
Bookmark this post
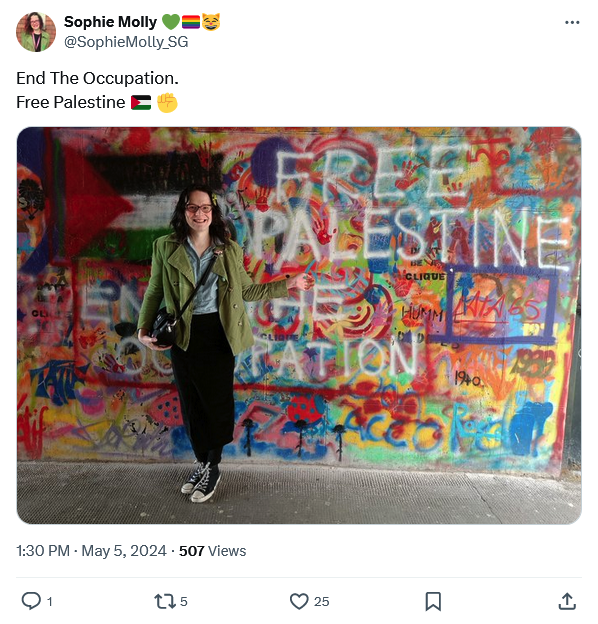tap(433, 601)
